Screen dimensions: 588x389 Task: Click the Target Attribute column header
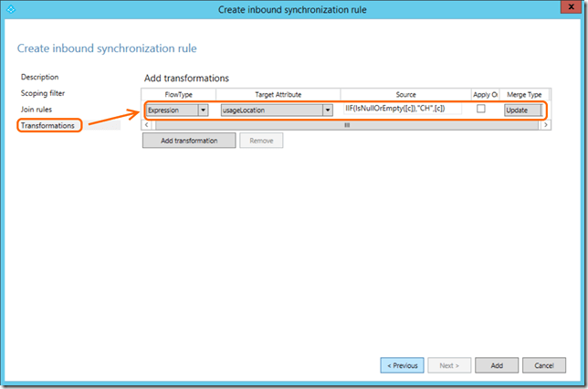point(278,94)
